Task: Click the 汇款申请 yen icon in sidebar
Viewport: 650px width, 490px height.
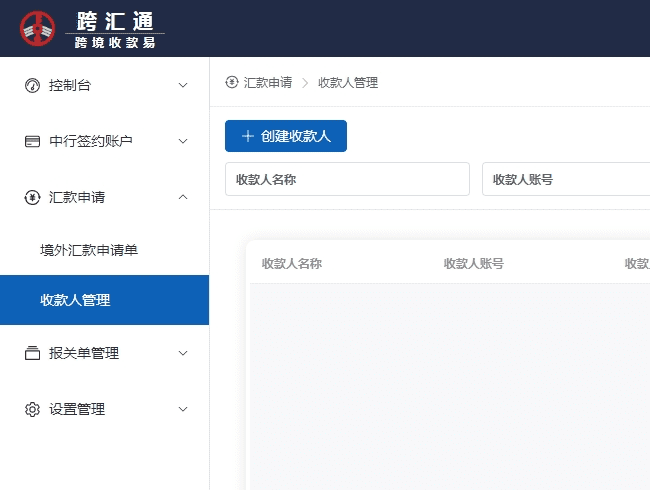Action: pos(32,197)
